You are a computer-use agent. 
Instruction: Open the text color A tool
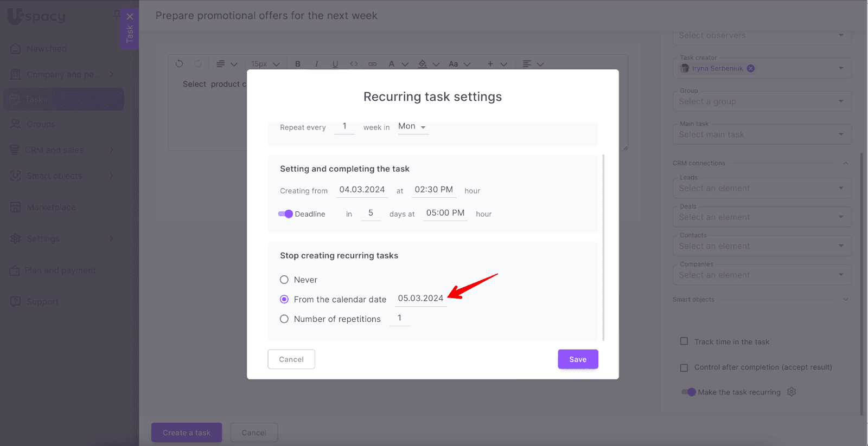(x=392, y=64)
